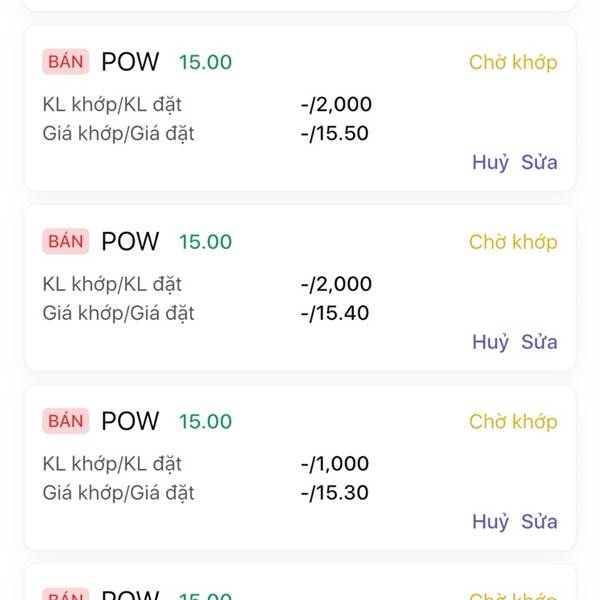
Task: Tap the BÁN badge on the 15.30 order
Action: [x=66, y=421]
